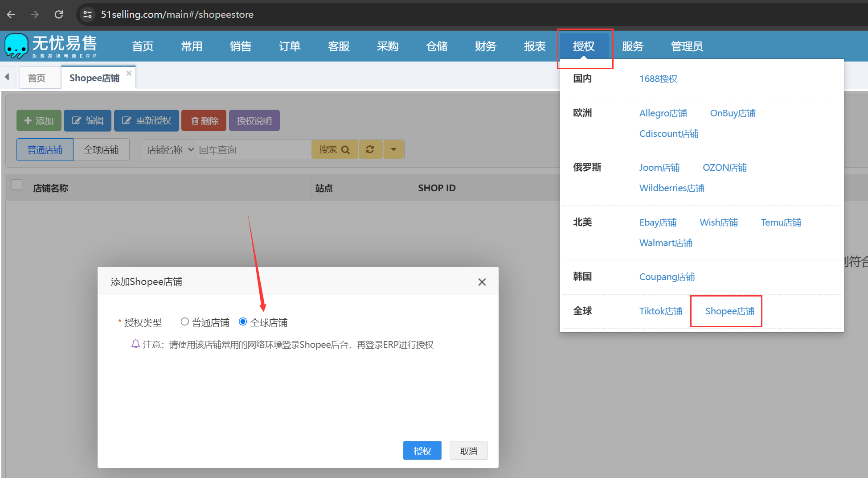
Task: Click the 取消 button in the dialog
Action: (x=469, y=450)
